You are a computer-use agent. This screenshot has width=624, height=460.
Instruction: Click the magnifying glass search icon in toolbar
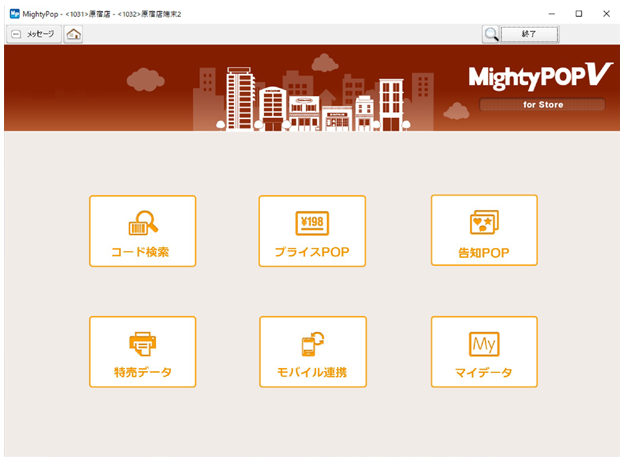click(491, 34)
